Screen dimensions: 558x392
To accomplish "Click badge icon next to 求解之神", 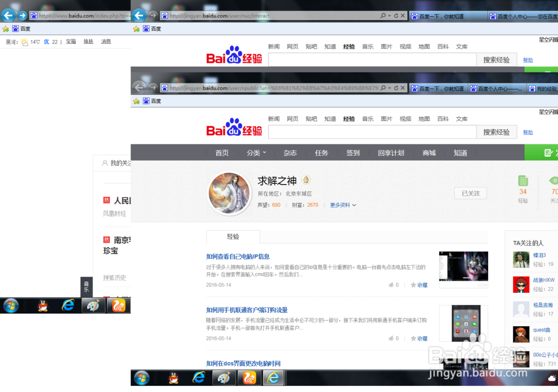I will click(x=306, y=180).
